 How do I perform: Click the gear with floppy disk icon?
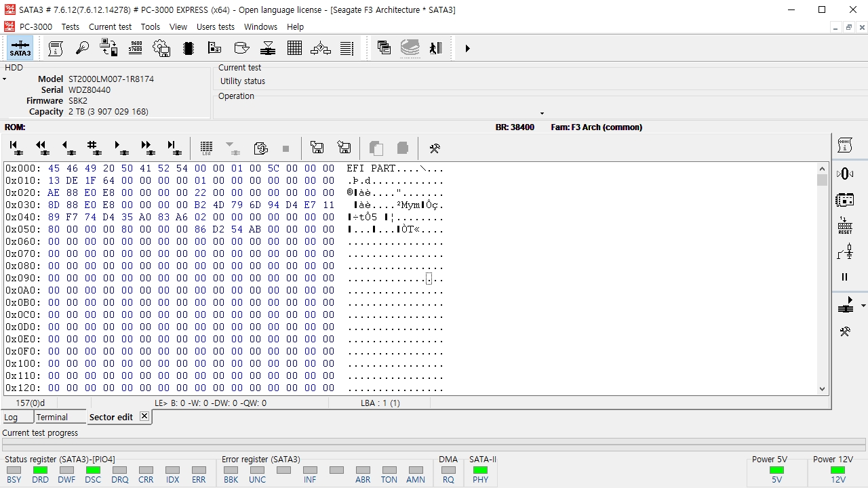point(161,48)
